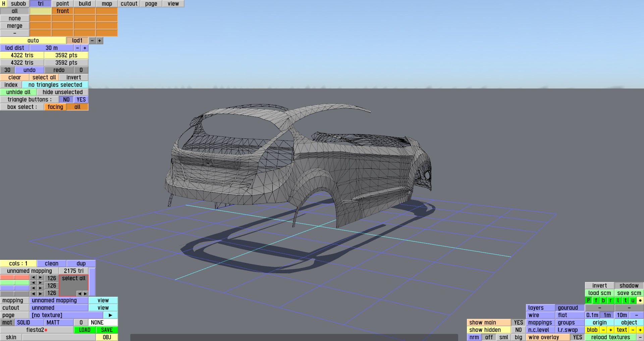Select top view with the t button
The width and height of the screenshot is (644, 341).
(x=626, y=300)
